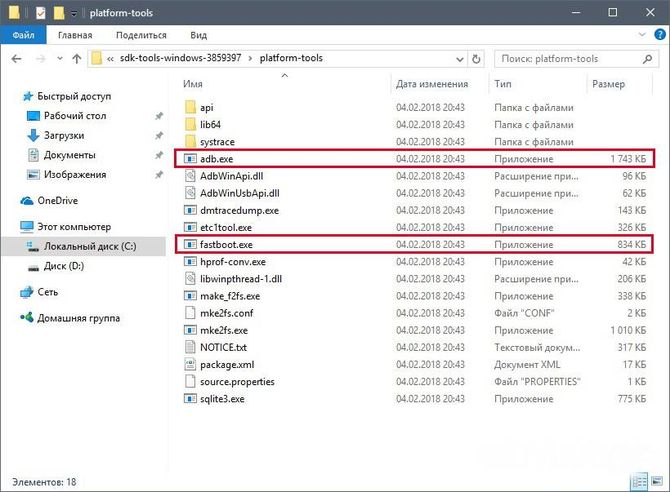Open the Файл menu
Viewport: 670px width, 492px height.
[23, 35]
